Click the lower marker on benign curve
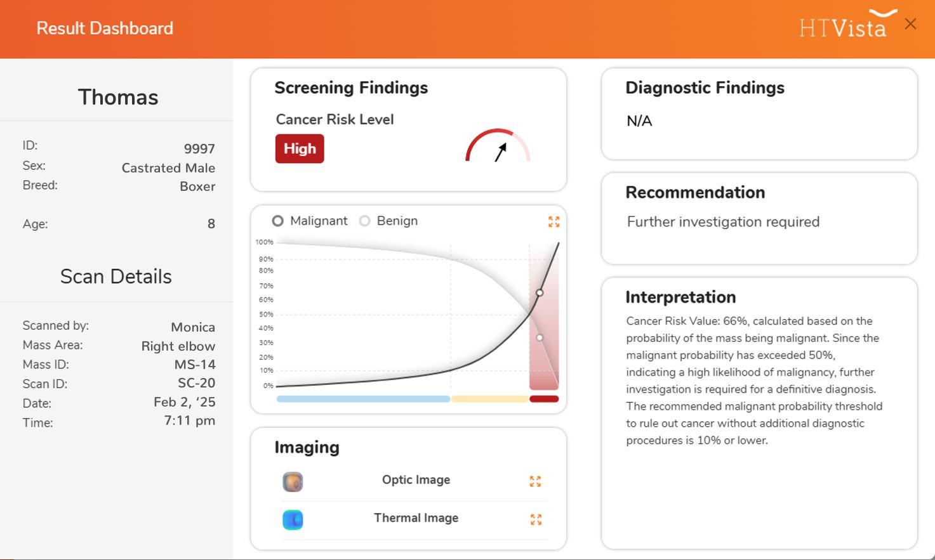 (540, 338)
